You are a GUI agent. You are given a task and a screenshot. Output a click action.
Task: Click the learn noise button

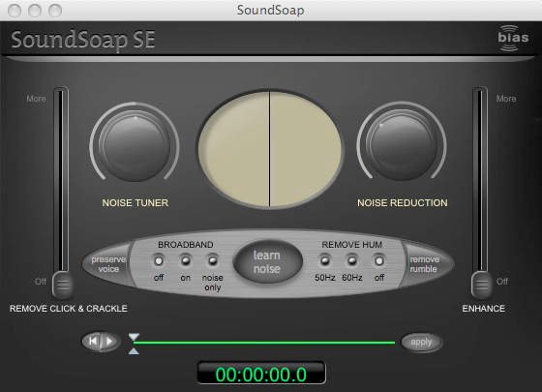click(267, 262)
